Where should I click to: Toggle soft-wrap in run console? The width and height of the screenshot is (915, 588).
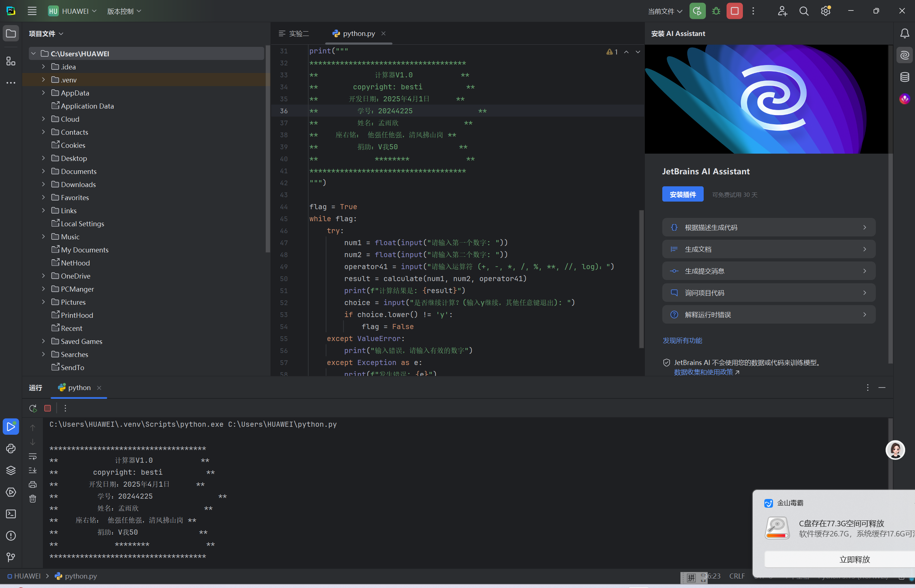pos(33,457)
